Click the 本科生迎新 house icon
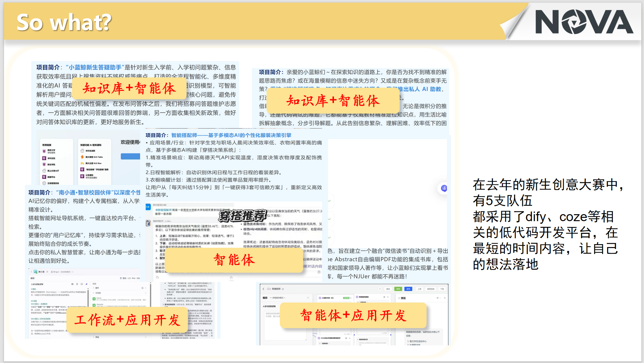The width and height of the screenshot is (644, 363). (x=82, y=151)
